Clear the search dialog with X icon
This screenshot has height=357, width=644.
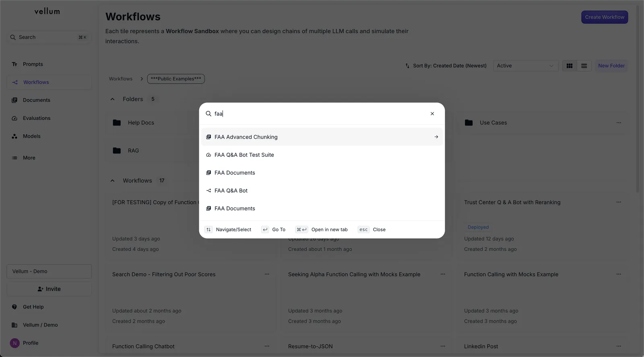pos(432,114)
